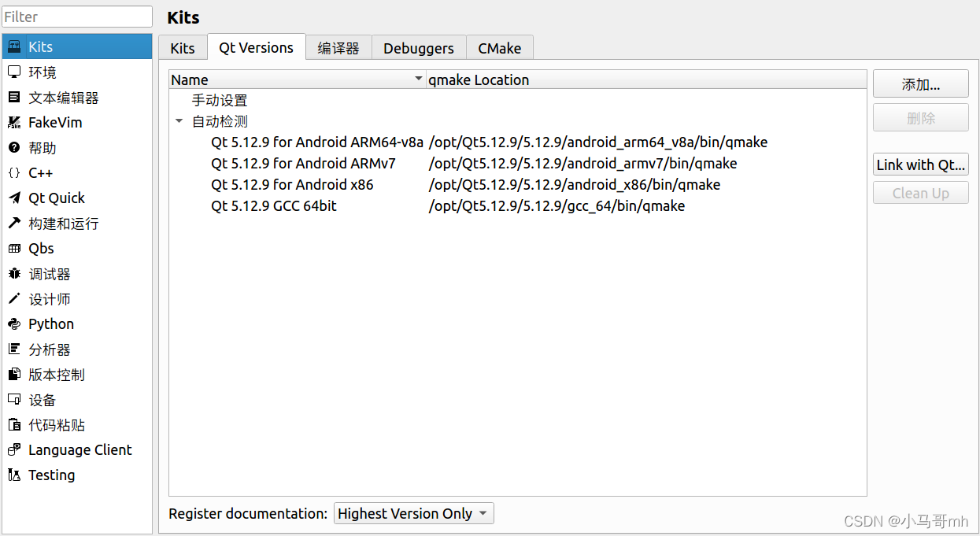Switch to the Debuggers tab
This screenshot has width=980, height=536.
click(419, 48)
